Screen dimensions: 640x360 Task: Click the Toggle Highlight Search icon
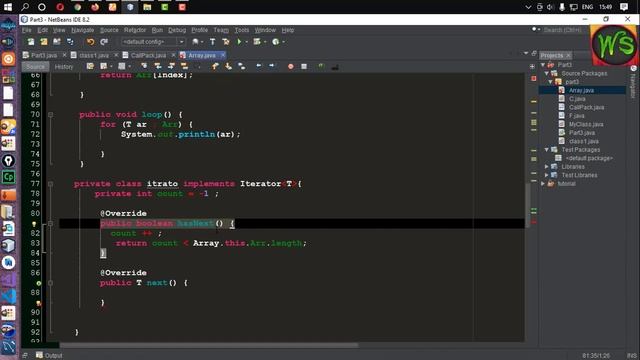click(184, 66)
